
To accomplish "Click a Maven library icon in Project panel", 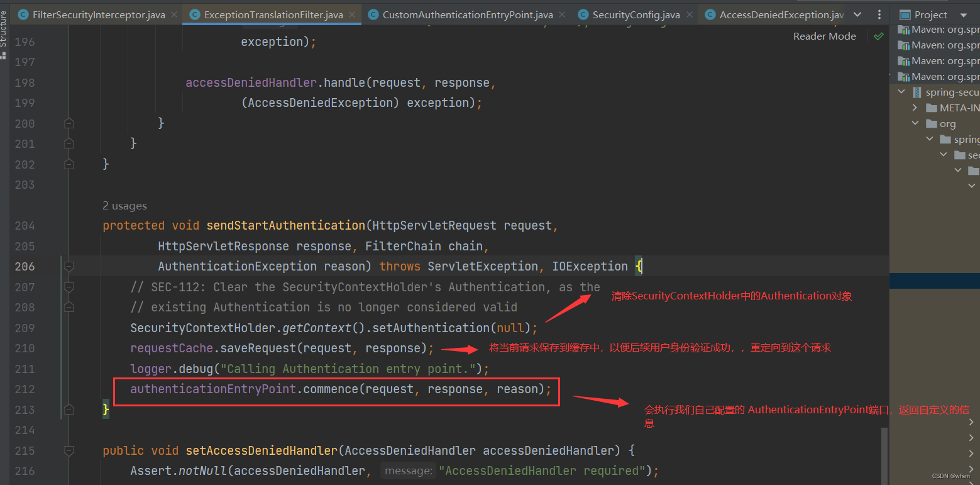I will (903, 30).
